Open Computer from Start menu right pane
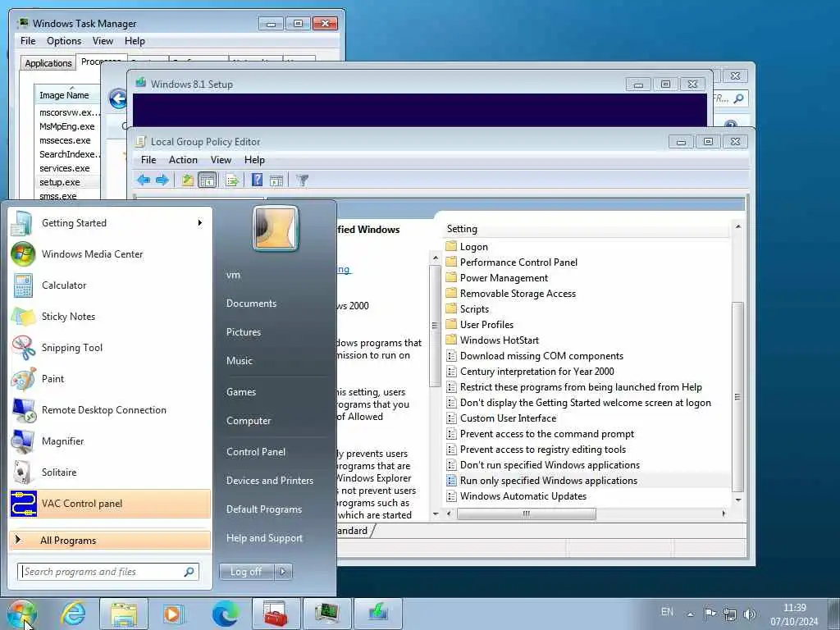The width and height of the screenshot is (840, 630). pos(249,421)
